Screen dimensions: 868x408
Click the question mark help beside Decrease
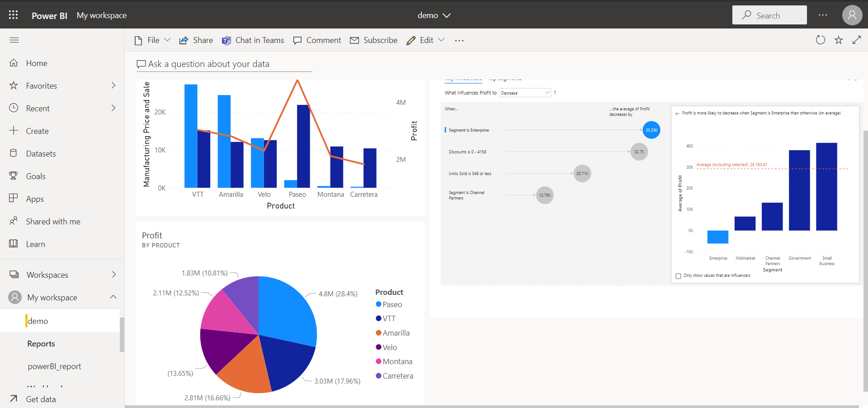pos(555,93)
